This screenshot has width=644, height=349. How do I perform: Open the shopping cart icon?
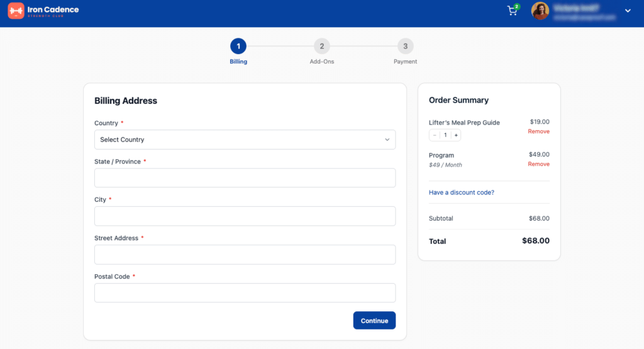pos(513,10)
